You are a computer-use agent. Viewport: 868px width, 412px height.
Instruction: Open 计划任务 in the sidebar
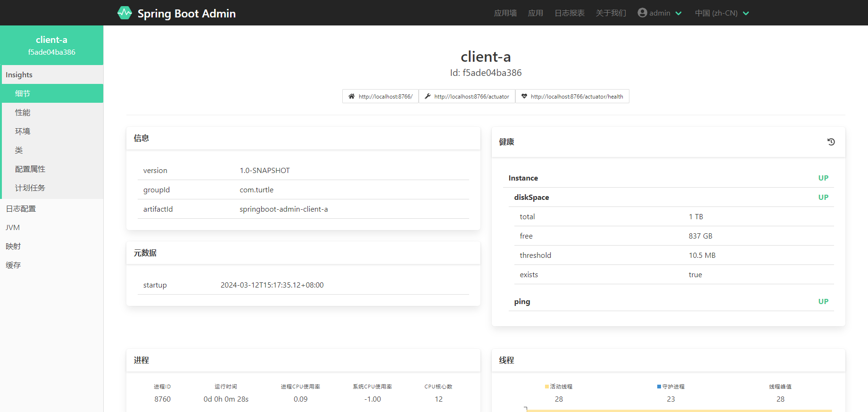pyautogui.click(x=52, y=188)
